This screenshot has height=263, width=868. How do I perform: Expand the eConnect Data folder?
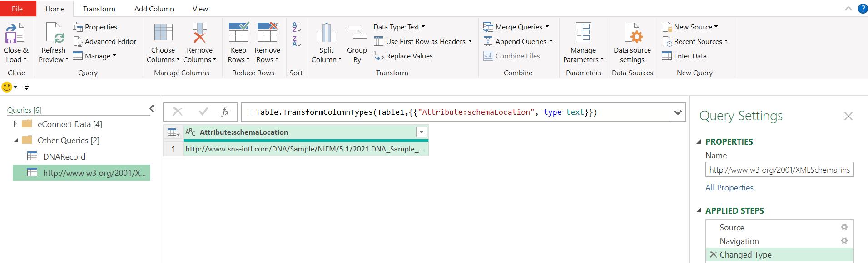tap(15, 124)
